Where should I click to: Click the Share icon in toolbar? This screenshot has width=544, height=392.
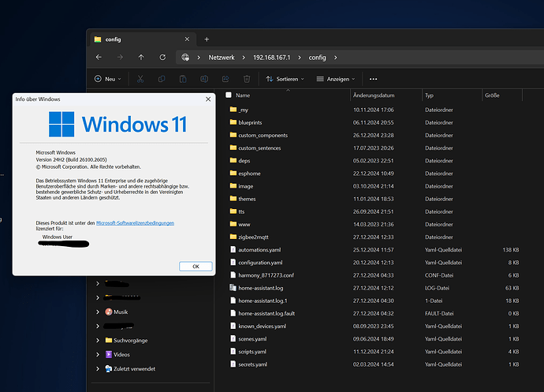click(x=225, y=79)
